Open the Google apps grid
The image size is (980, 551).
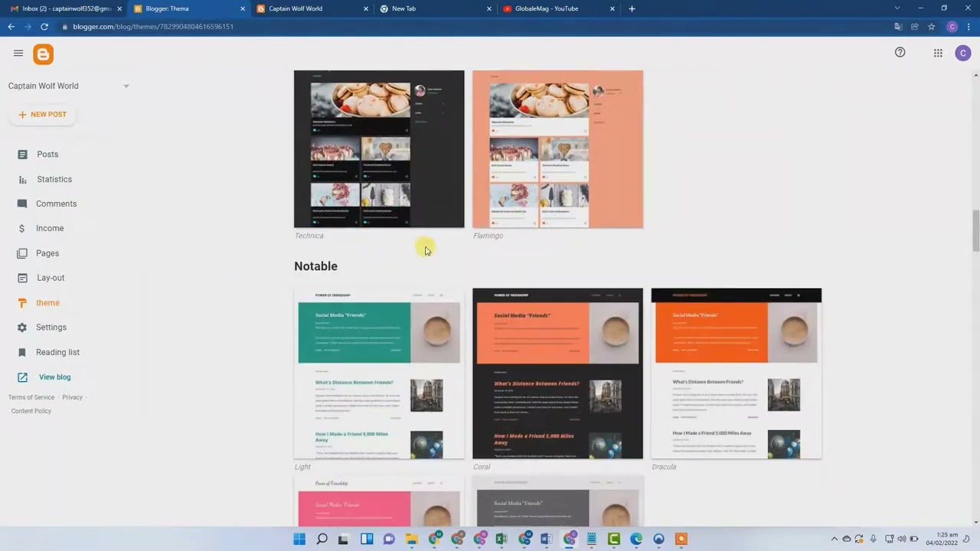tap(938, 53)
